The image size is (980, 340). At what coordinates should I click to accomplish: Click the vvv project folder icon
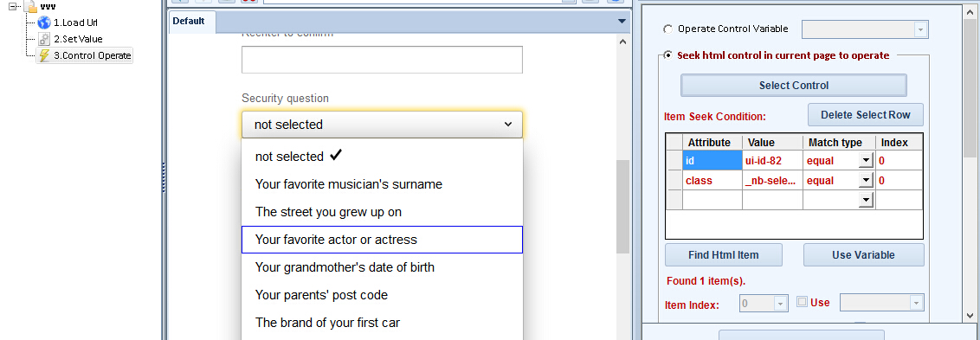pyautogui.click(x=30, y=6)
